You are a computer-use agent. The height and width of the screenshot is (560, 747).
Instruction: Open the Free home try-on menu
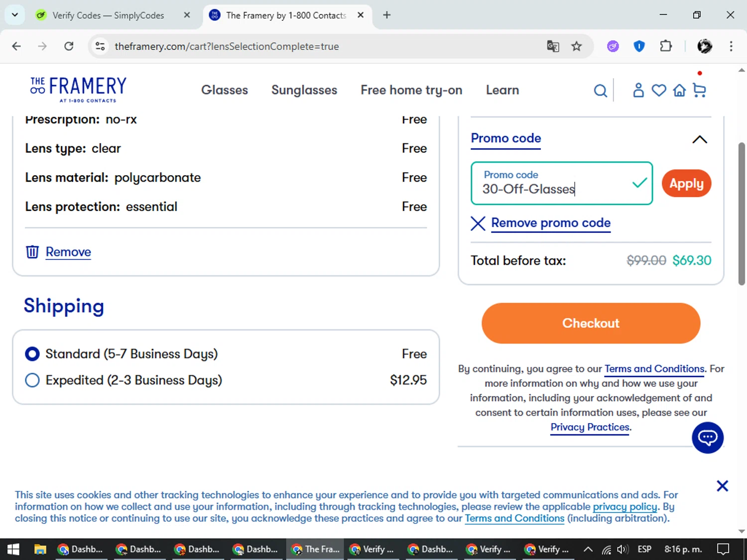(411, 90)
